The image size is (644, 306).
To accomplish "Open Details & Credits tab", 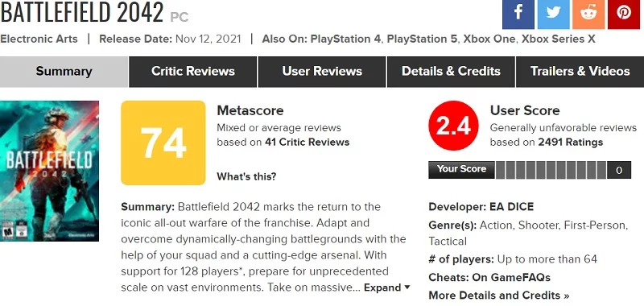I will (451, 72).
